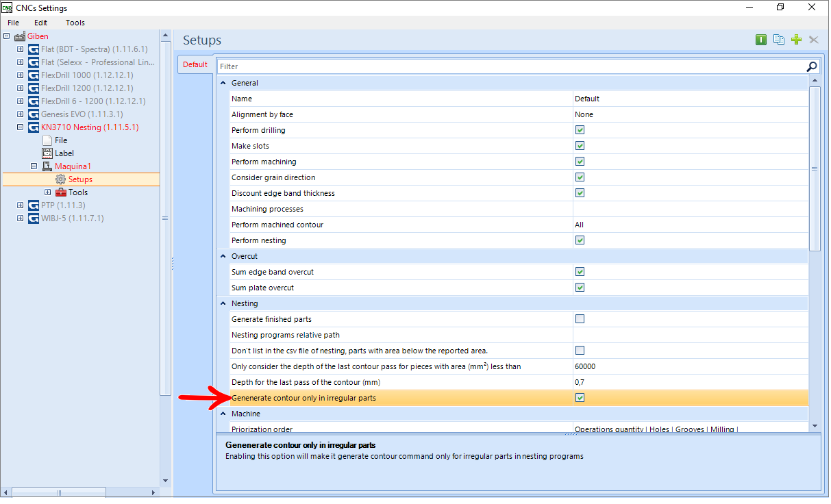The width and height of the screenshot is (831, 504).
Task: Click the WIBJ-5 machine icon
Action: [34, 218]
